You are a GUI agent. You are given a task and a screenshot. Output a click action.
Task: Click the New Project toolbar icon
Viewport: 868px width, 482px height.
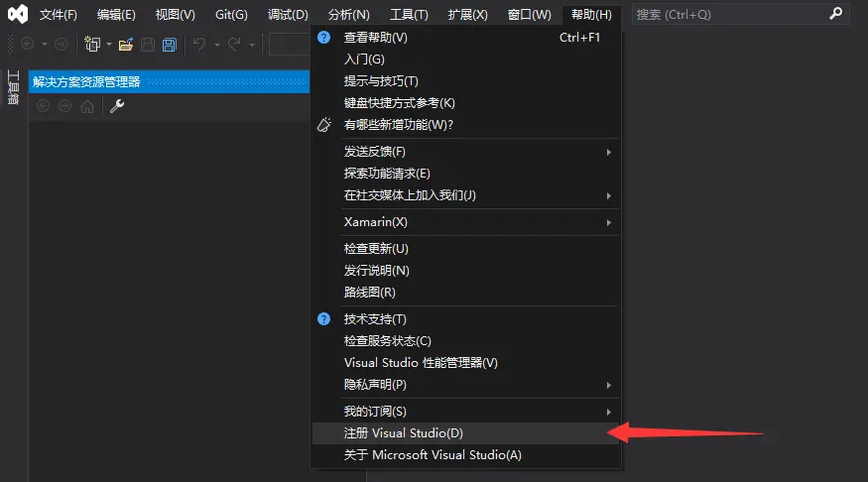(x=91, y=45)
